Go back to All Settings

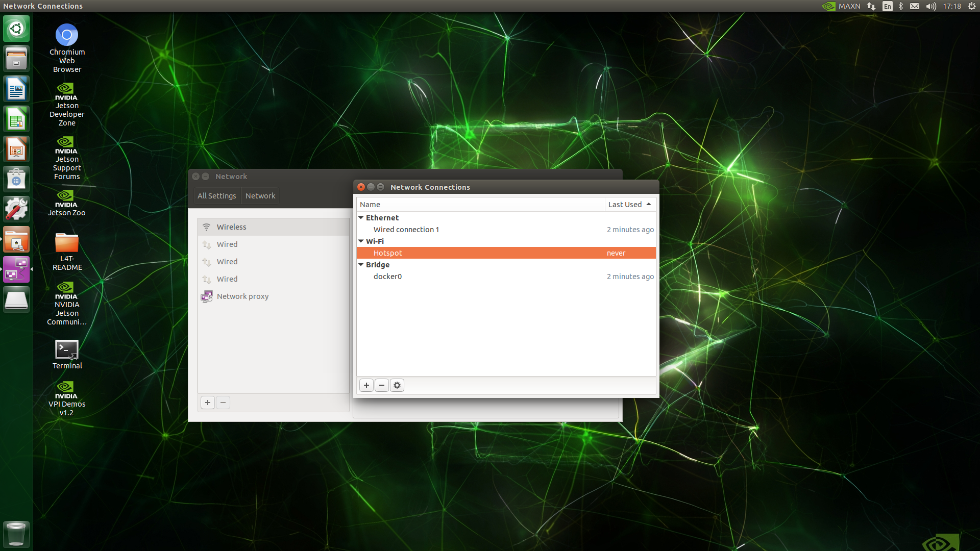[x=216, y=196]
